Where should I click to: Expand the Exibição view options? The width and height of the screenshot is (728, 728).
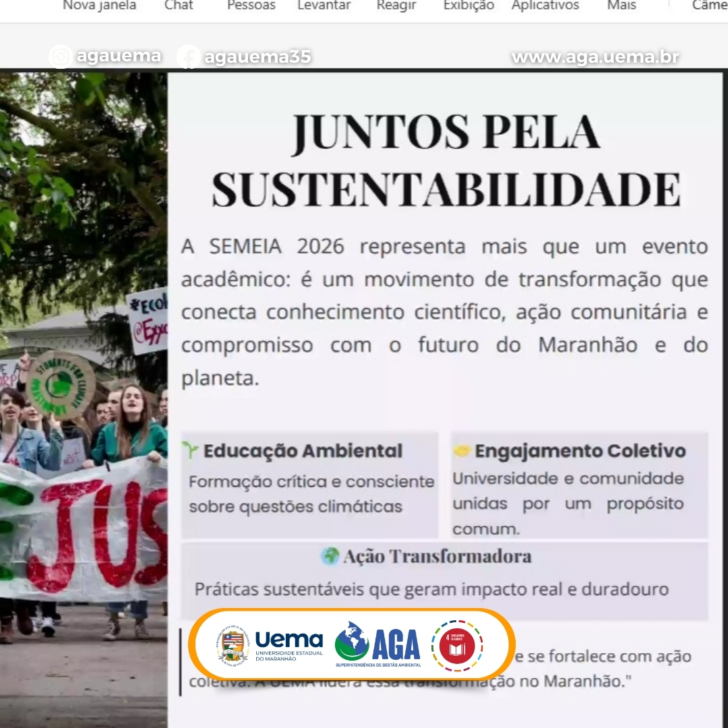click(x=468, y=6)
